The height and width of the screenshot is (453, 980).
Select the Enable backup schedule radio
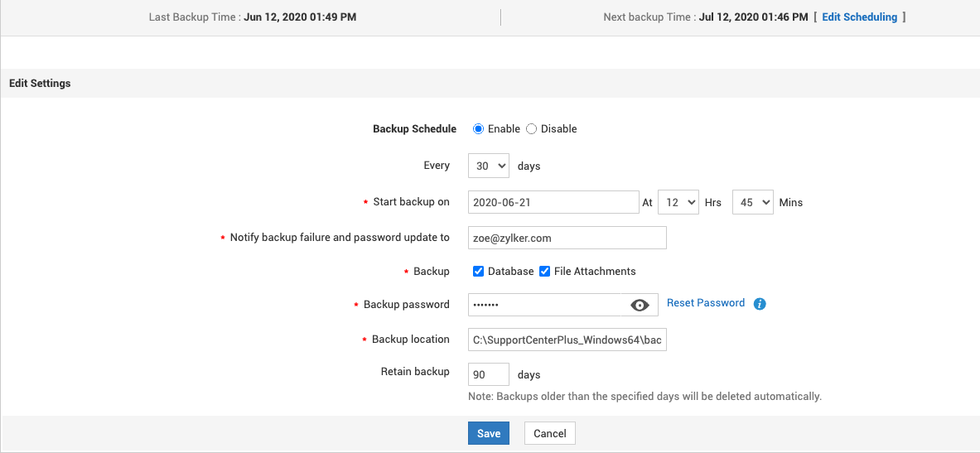478,129
